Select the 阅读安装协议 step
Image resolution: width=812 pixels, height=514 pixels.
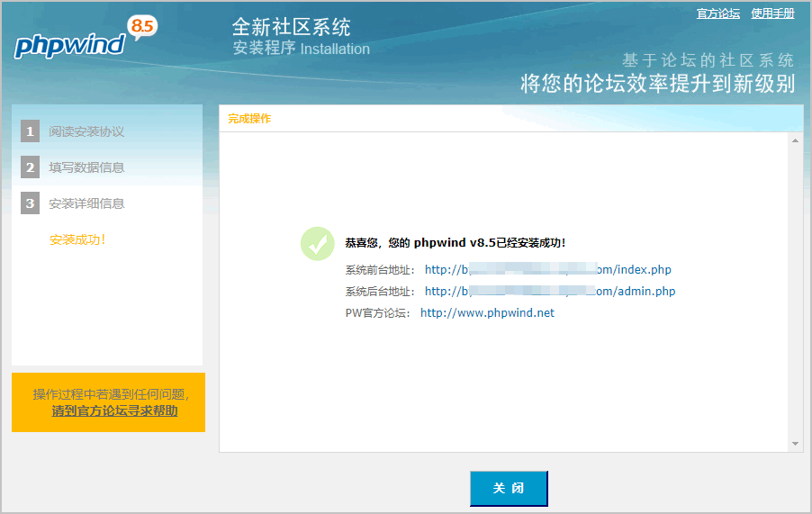[86, 131]
